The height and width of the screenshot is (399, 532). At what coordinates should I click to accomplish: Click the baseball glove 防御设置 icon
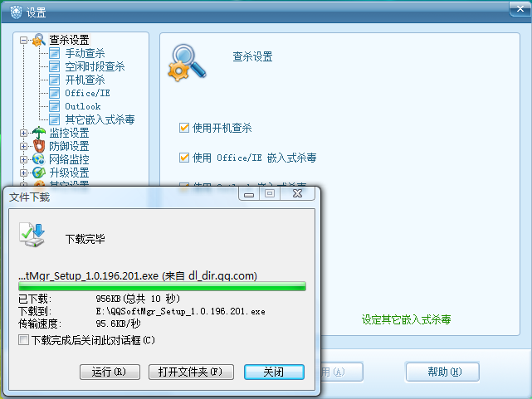(39, 146)
